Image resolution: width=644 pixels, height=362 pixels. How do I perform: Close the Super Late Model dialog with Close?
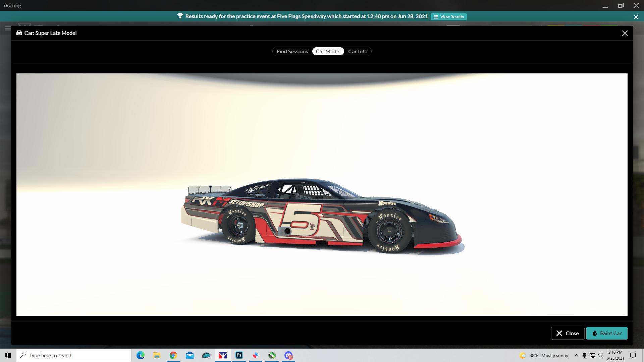567,333
